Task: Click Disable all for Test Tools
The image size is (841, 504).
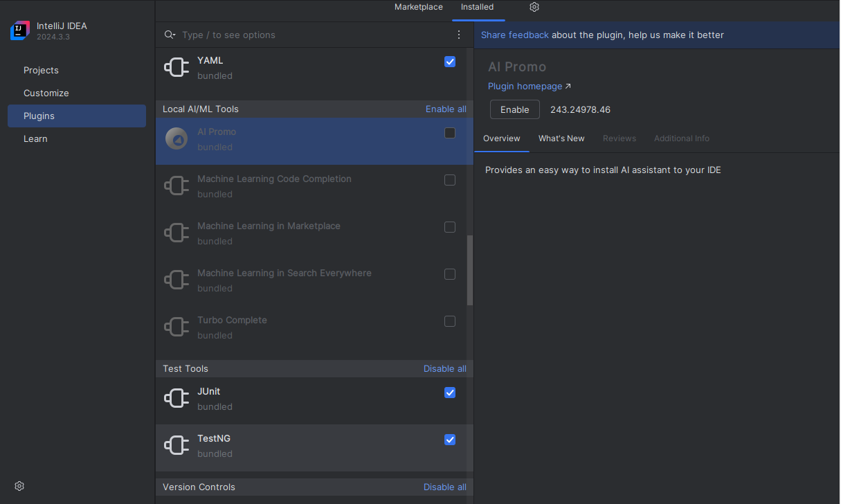Action: click(x=444, y=368)
